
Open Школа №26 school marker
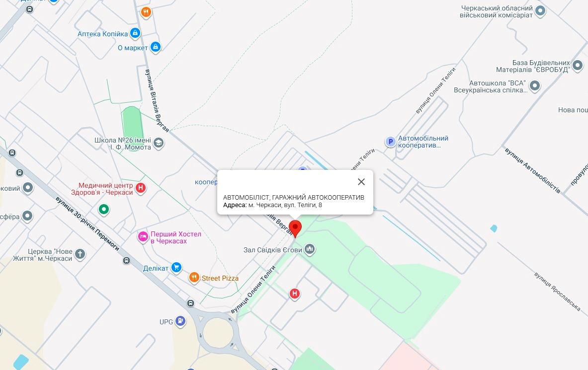(x=159, y=143)
